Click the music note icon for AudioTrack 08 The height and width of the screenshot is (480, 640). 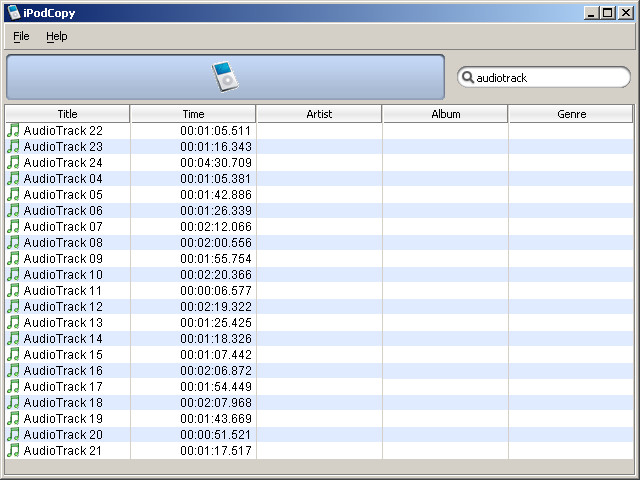tap(13, 242)
